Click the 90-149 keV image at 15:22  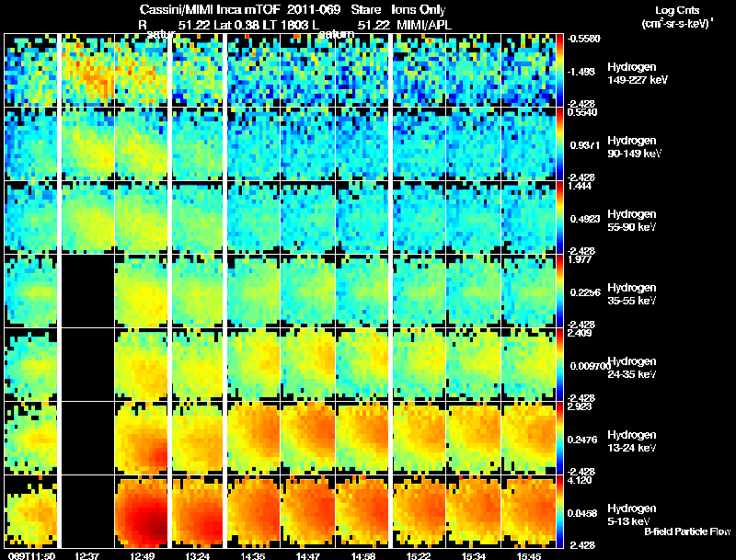point(420,144)
